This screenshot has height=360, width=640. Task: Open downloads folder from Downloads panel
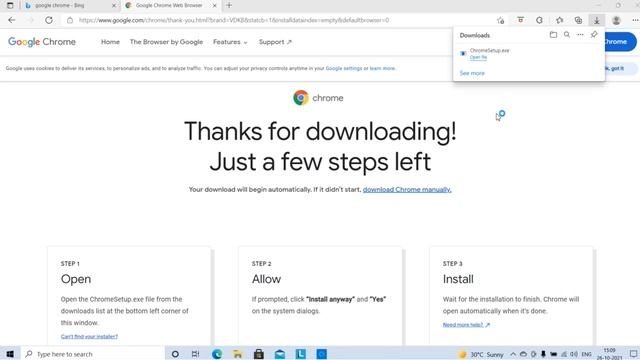point(553,35)
